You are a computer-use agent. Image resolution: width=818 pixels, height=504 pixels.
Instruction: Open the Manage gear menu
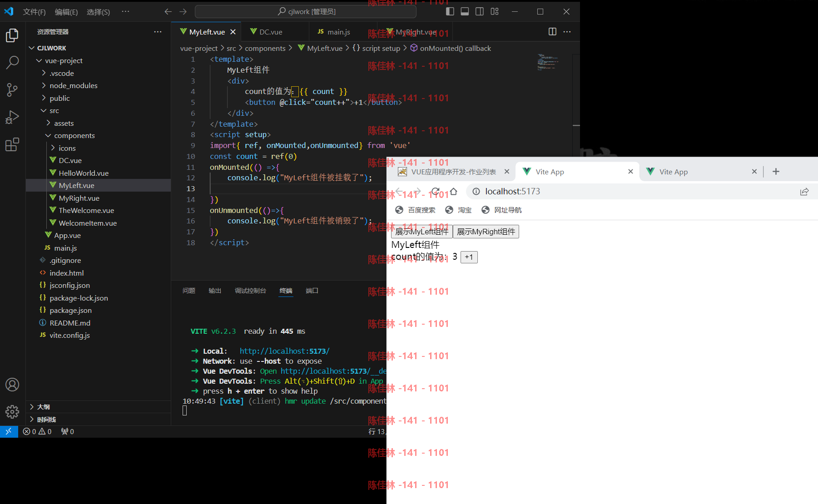(12, 412)
